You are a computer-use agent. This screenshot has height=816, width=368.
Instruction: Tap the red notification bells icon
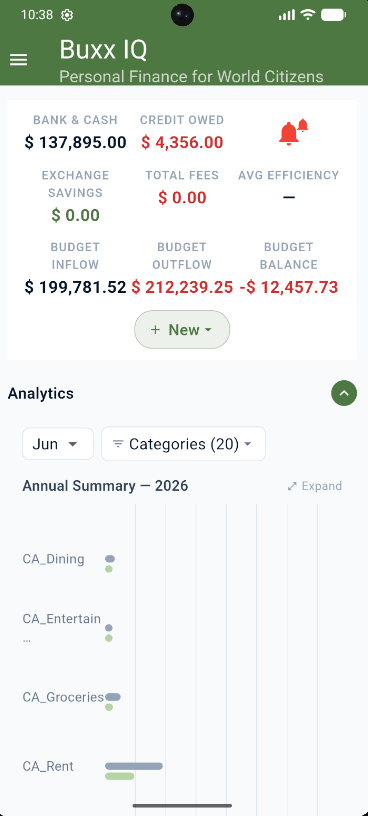point(293,133)
